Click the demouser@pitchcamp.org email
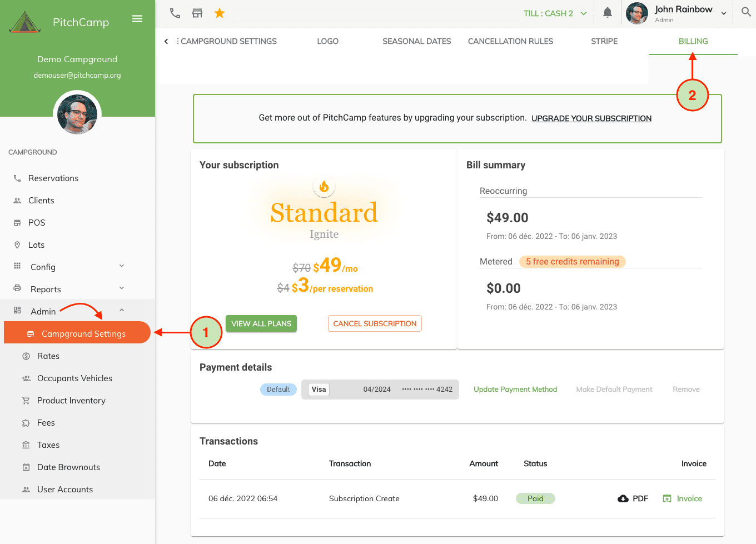 point(77,75)
